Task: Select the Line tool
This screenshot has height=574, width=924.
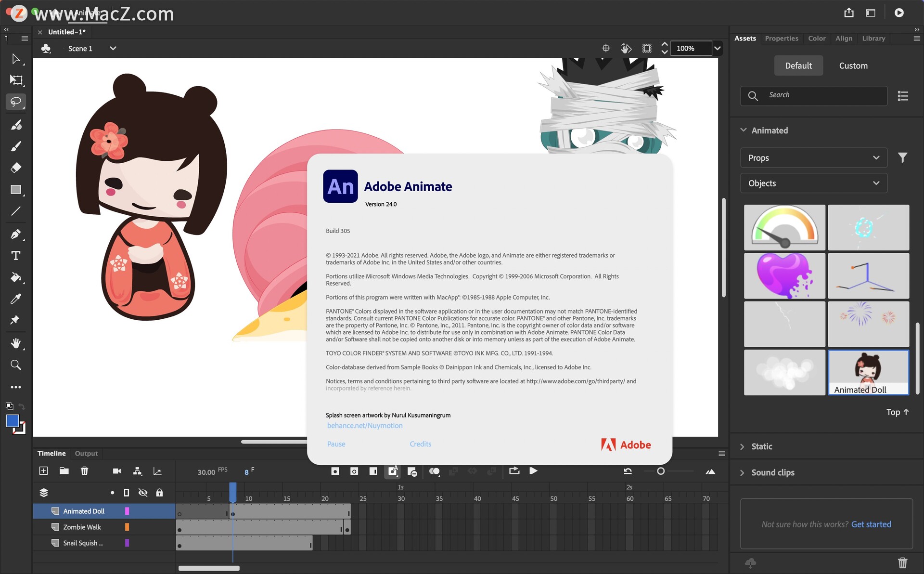Action: click(16, 211)
